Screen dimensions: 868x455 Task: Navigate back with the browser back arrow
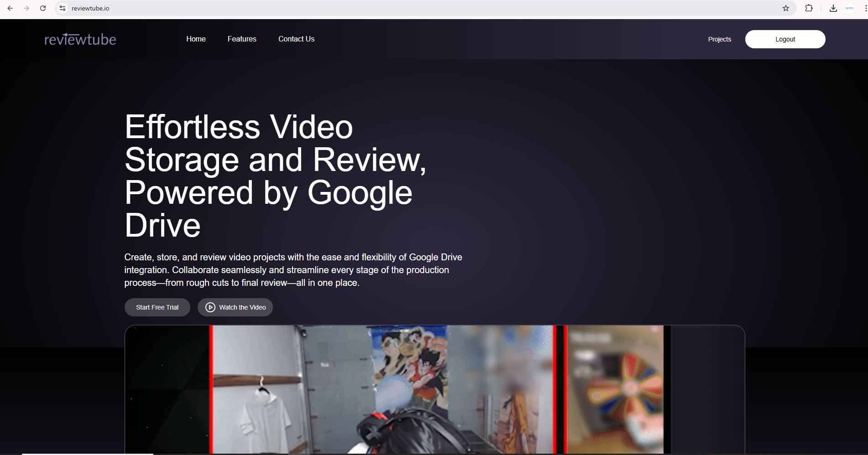point(10,8)
